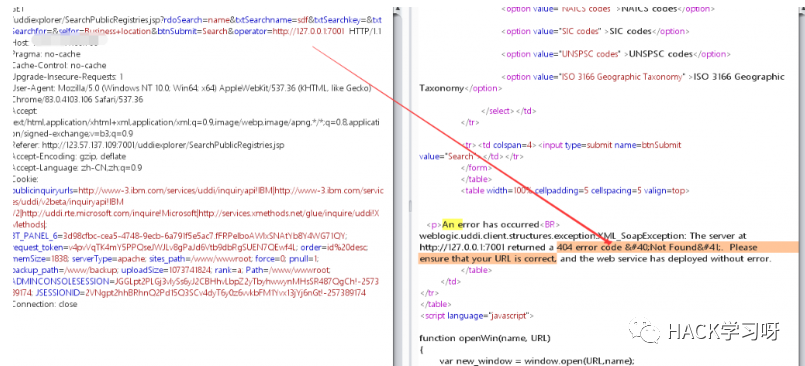Click the split divider handle between panes
Screen dimensions: 805x366
(x=409, y=205)
